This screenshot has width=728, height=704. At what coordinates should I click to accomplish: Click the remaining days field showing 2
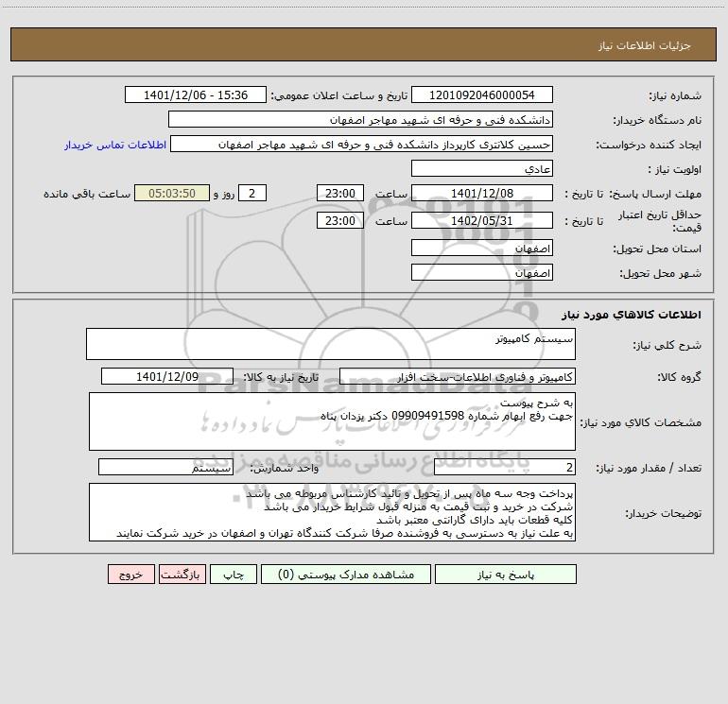click(252, 193)
